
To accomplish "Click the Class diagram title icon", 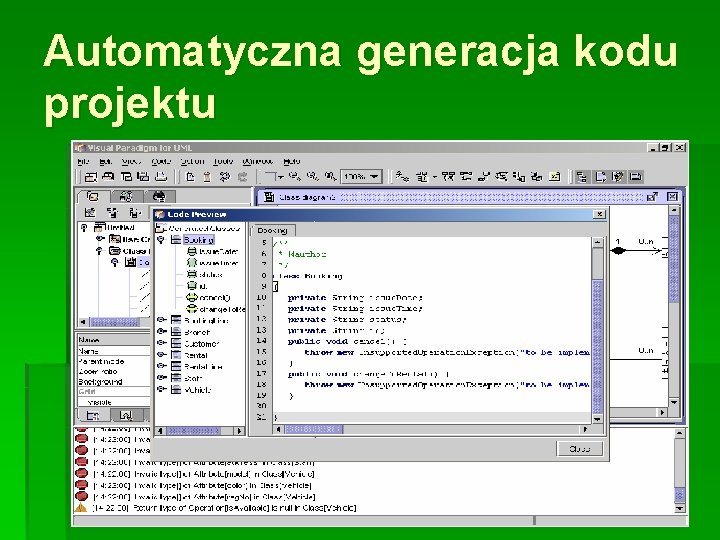I will pos(269,197).
